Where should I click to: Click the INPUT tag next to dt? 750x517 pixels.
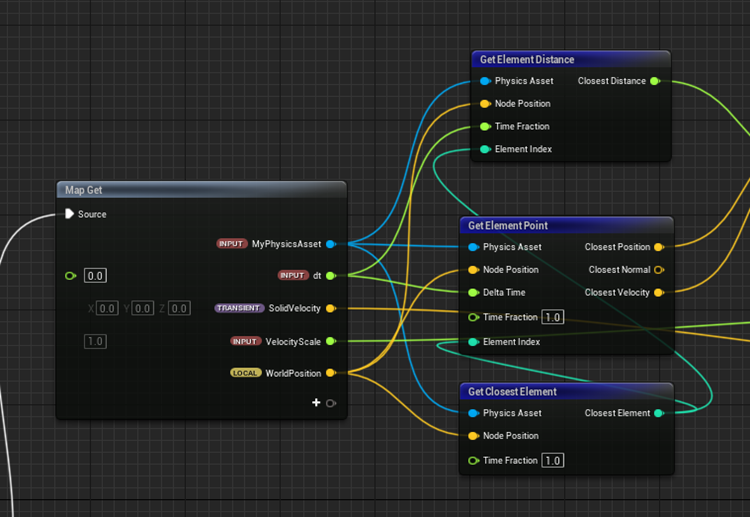293,275
